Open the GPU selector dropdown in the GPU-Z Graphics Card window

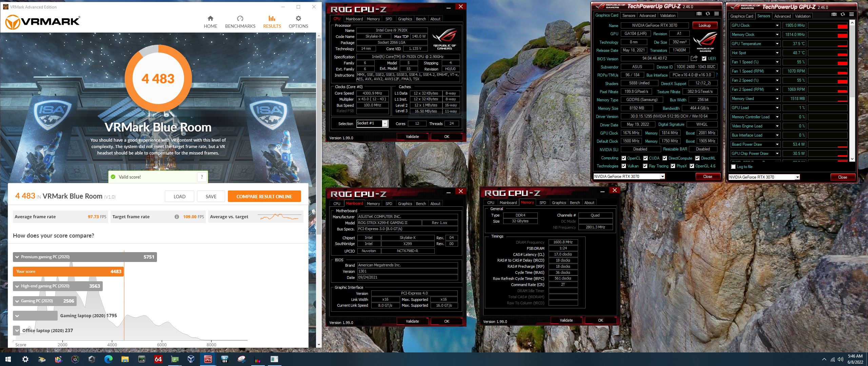(662, 176)
